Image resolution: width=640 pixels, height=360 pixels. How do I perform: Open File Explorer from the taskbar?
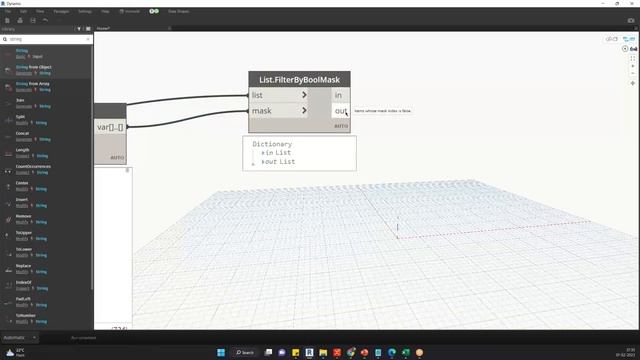(x=323, y=352)
